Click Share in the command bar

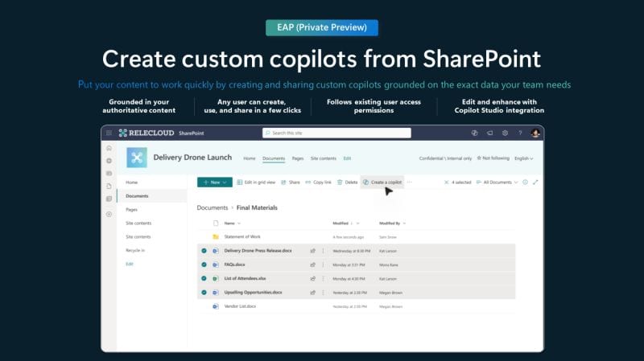click(x=291, y=183)
